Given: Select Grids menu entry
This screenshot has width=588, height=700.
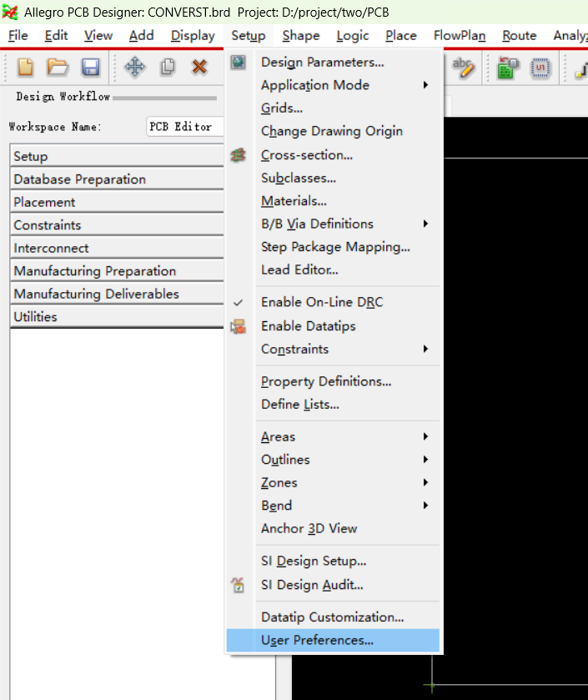Looking at the screenshot, I should click(x=333, y=108).
